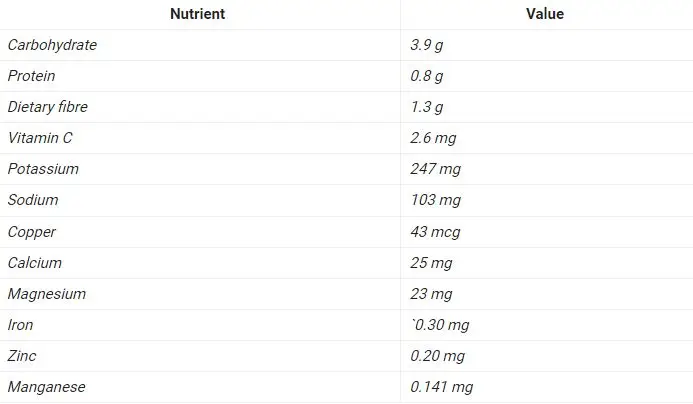Viewport: 693px width, 404px height.
Task: Click the 0.8 g protein value
Action: point(426,76)
